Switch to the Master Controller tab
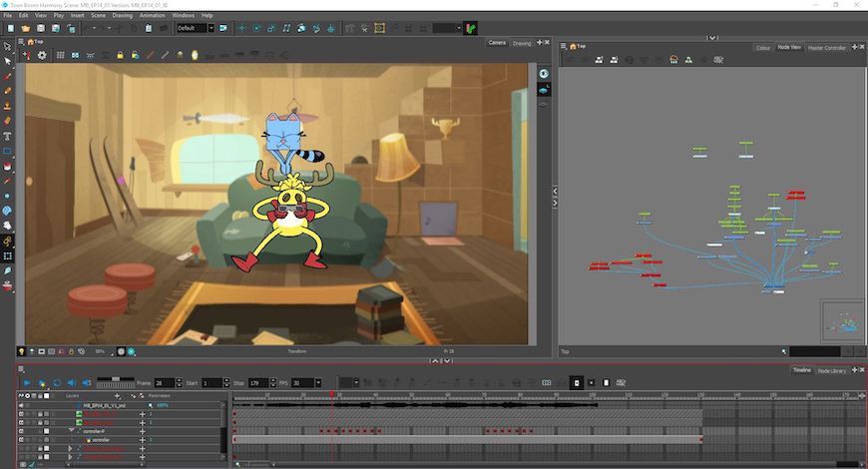This screenshot has height=469, width=868. (x=826, y=48)
